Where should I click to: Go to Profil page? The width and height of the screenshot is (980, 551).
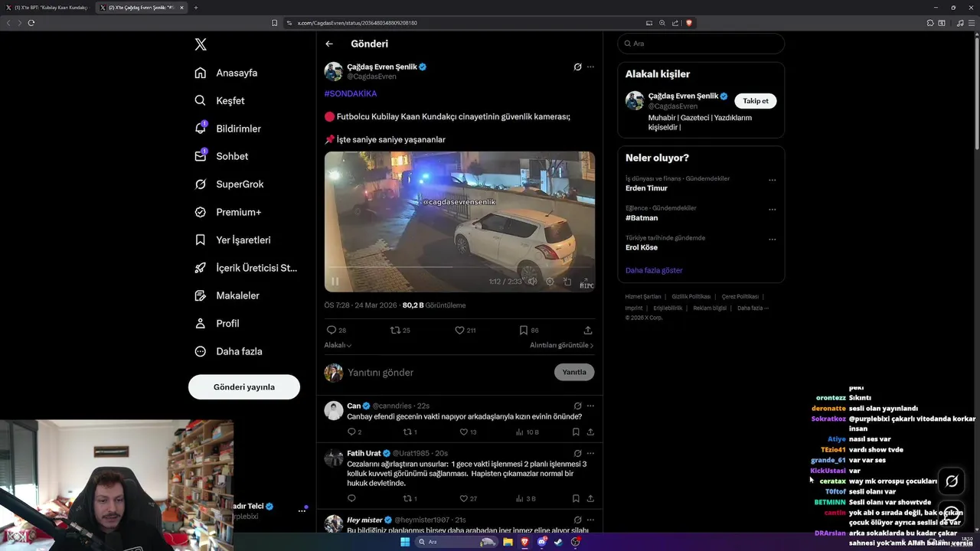(217, 323)
